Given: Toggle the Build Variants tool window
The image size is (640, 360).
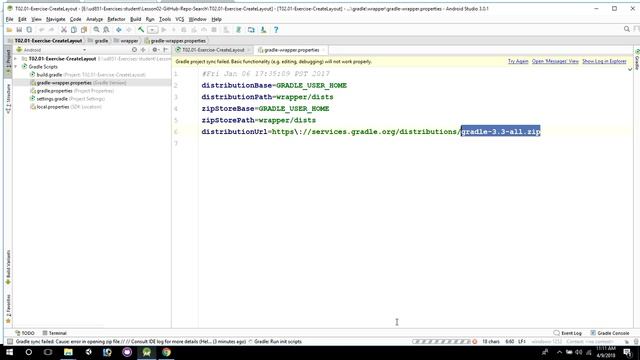Looking at the screenshot, I should pyautogui.click(x=8, y=268).
